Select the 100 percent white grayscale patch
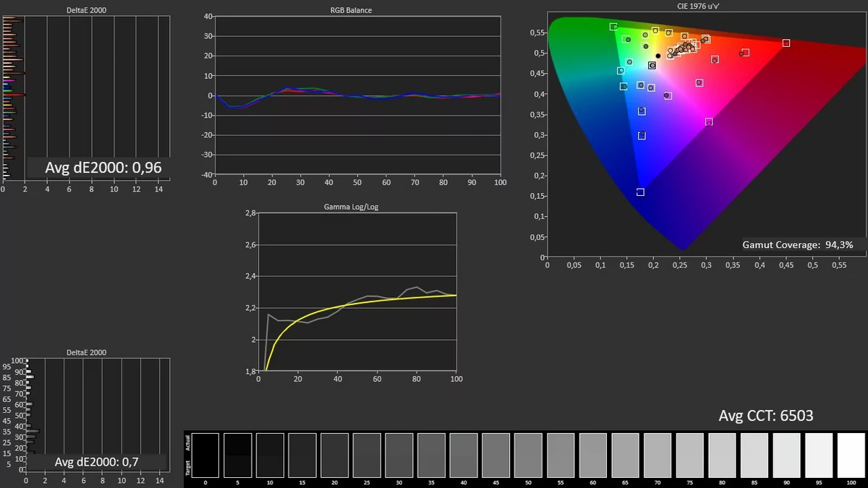 851,455
